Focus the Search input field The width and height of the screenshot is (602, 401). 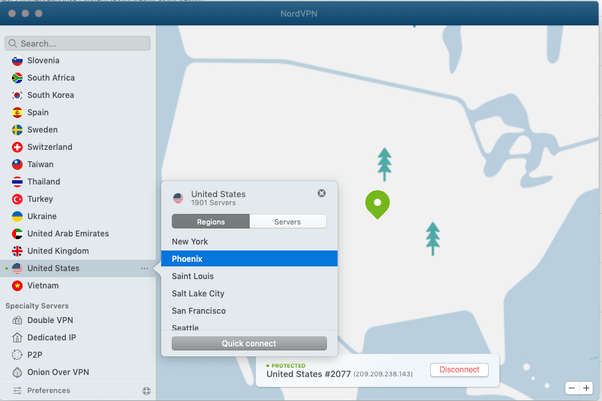(x=78, y=43)
